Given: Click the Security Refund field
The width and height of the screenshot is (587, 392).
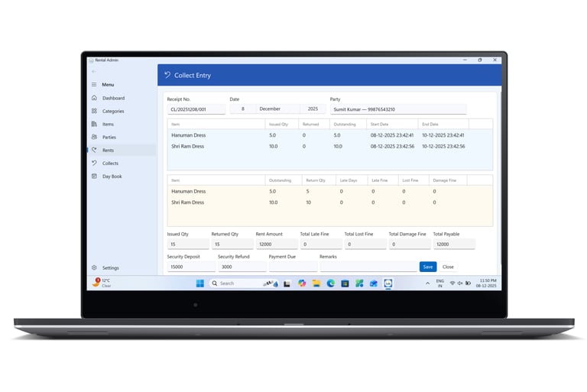Looking at the screenshot, I should coord(242,267).
